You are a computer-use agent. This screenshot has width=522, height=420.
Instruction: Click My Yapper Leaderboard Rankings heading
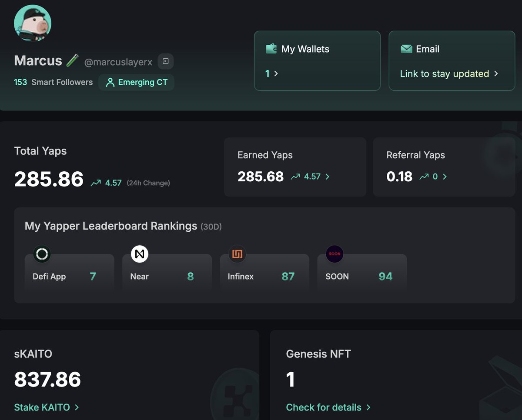click(111, 226)
